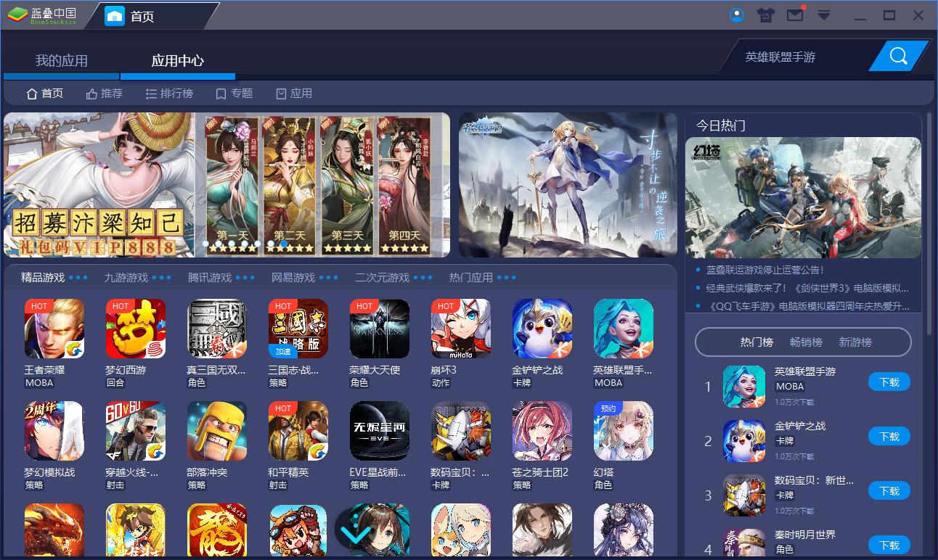This screenshot has height=560, width=938.
Task: Open 蓝叠联运游戏停止运营公告 news link
Action: tap(764, 270)
